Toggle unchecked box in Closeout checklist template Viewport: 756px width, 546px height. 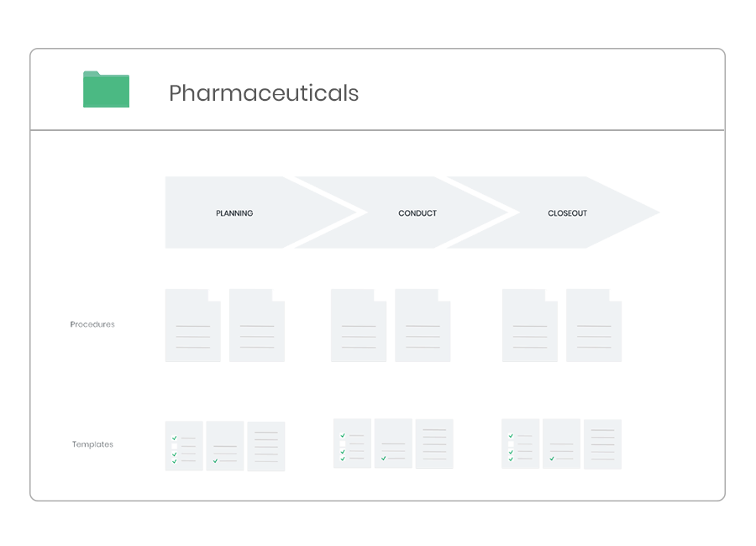click(x=511, y=444)
